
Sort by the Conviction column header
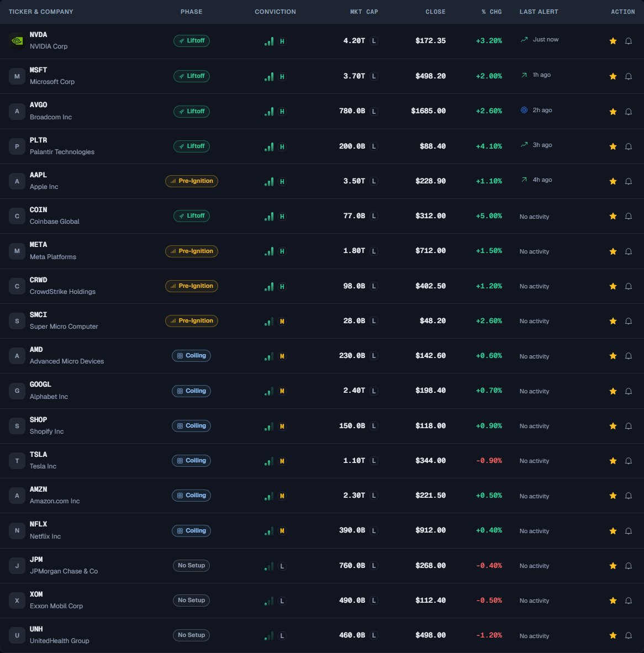[x=275, y=12]
